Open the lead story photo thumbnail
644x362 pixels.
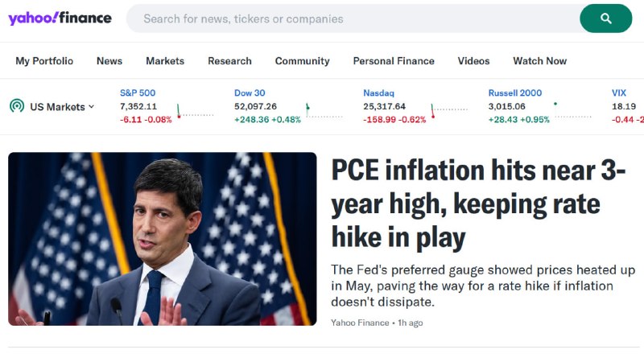click(163, 239)
